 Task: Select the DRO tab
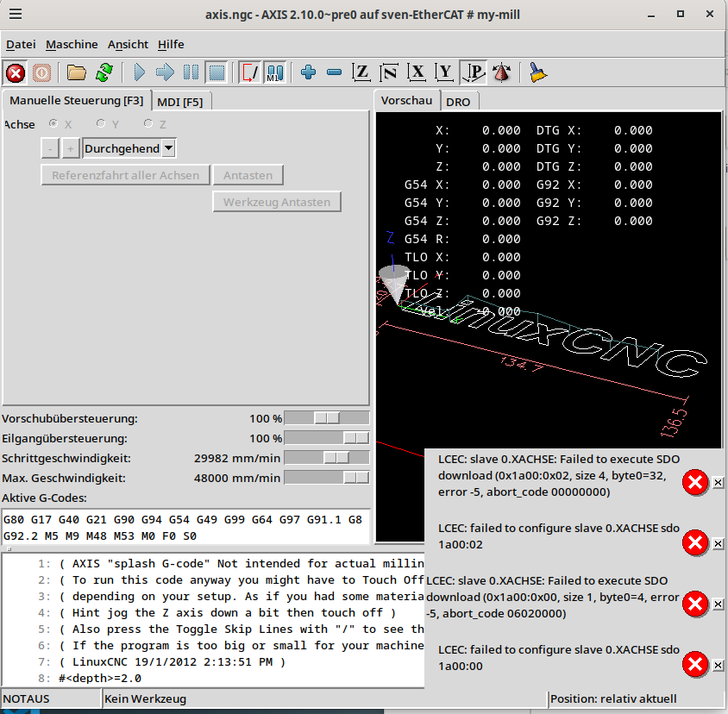coord(458,102)
